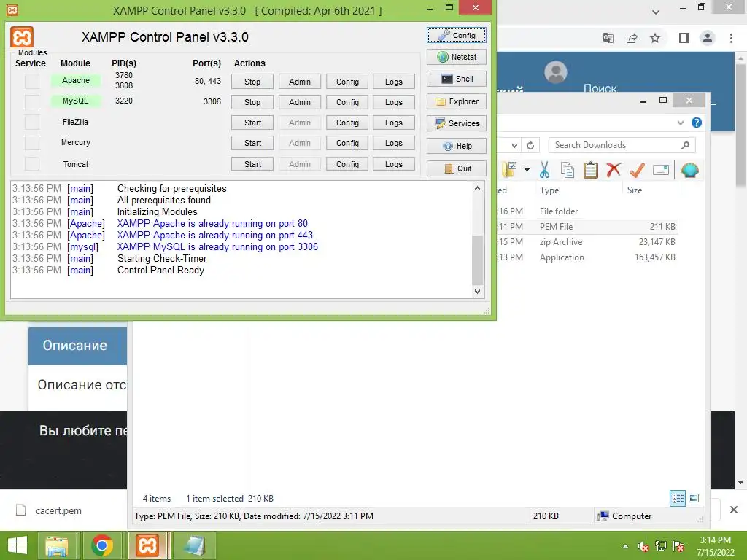Click Cut scissors icon in Downloads toolbar
The image size is (747, 560).
(x=544, y=169)
